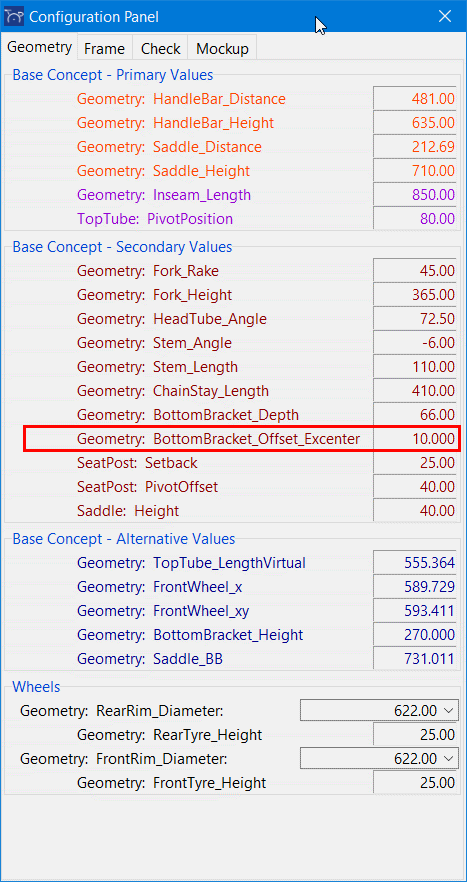Select the RearTyre_Height input field
467x882 pixels.
[x=415, y=735]
